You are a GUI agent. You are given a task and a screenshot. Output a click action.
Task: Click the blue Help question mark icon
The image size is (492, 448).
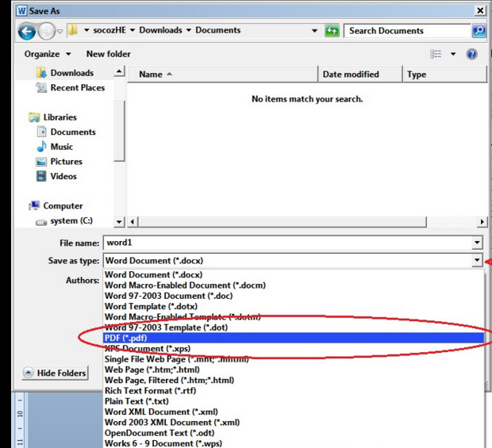(x=472, y=54)
